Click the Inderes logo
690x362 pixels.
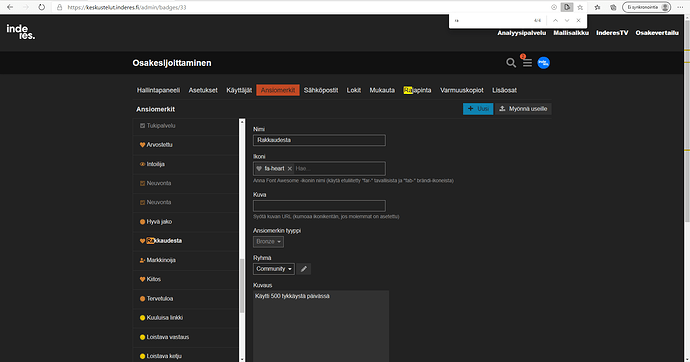(21, 32)
